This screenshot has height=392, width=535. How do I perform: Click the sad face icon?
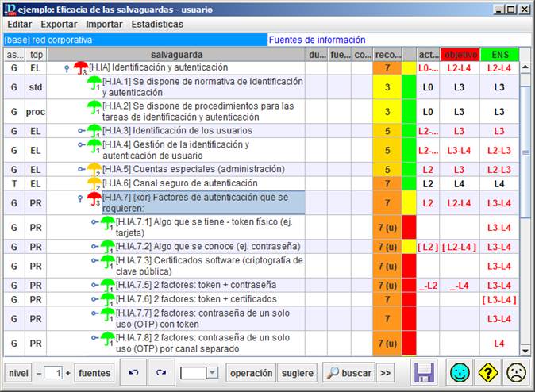point(516,373)
